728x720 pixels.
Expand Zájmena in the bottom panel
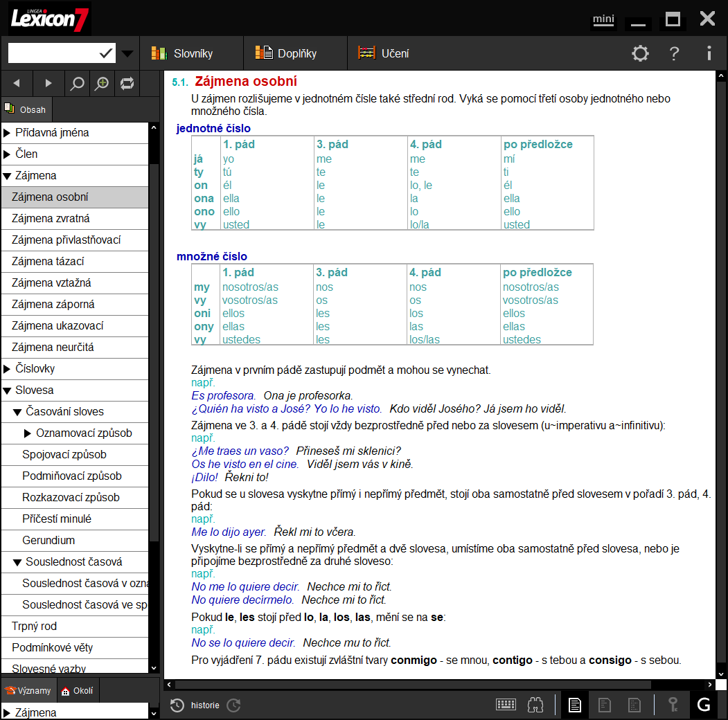click(7, 712)
